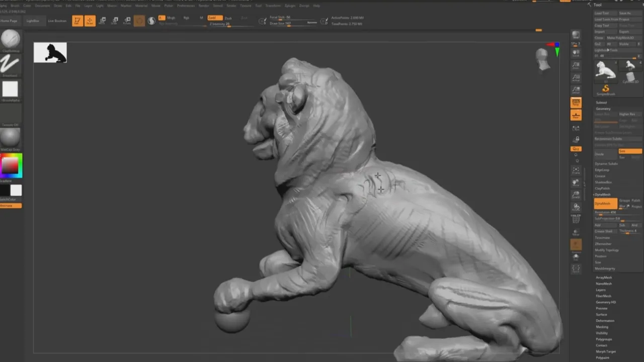Activate the Edit mode button
This screenshot has height=362, width=644.
point(77,21)
